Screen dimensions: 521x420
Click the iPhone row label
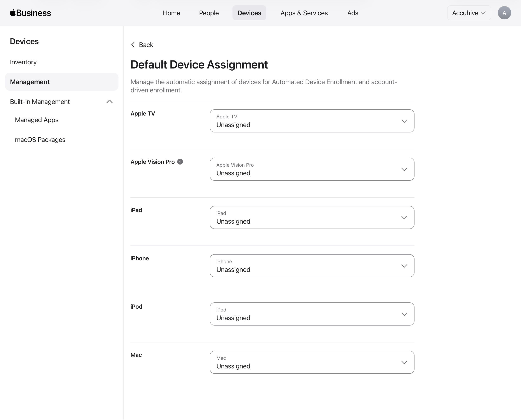point(140,258)
